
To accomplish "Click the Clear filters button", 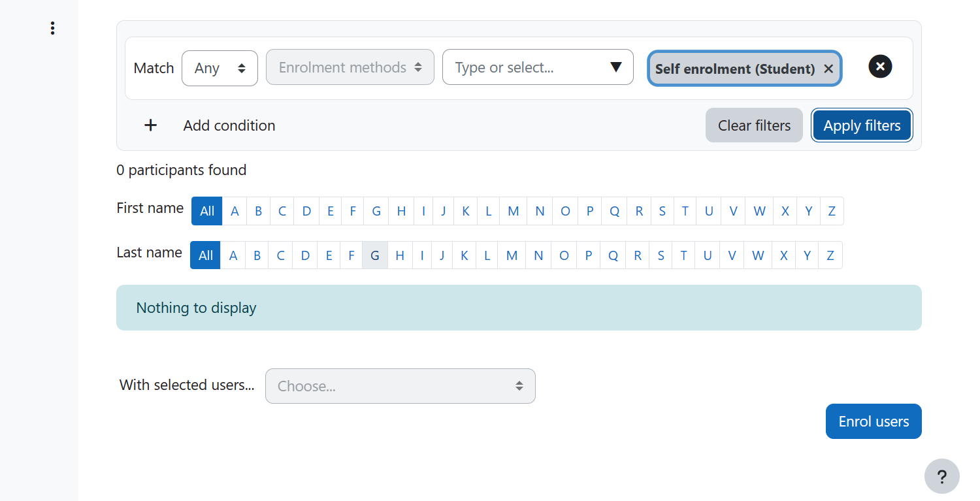I will click(754, 125).
